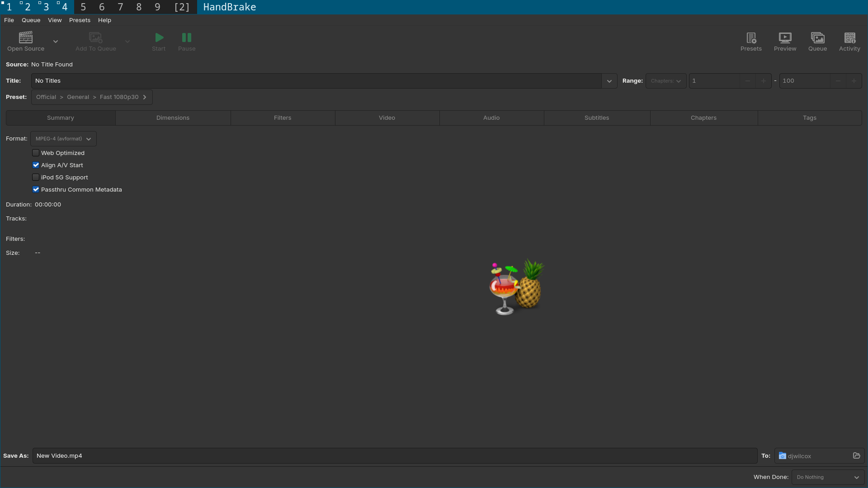Browse destination folder with the open-folder icon

pos(856,455)
